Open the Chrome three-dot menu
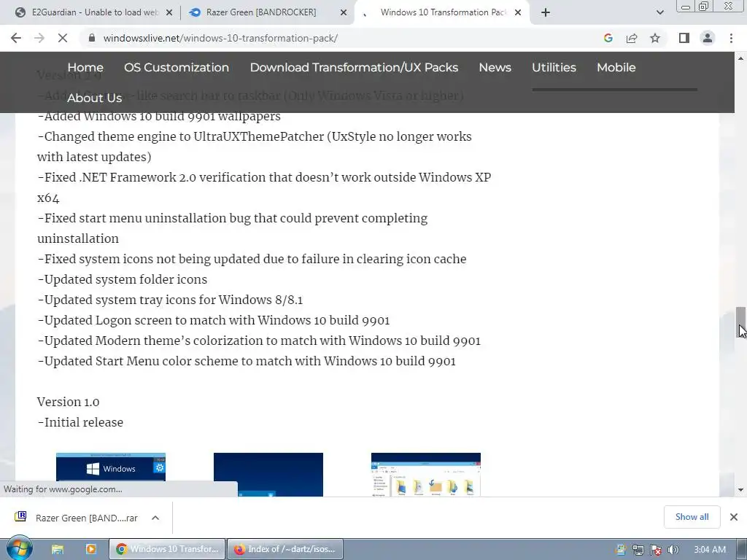Screen dimensions: 747x560 point(731,38)
